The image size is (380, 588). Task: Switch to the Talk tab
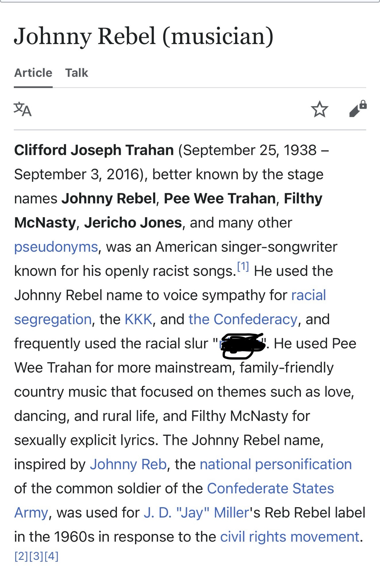point(77,73)
